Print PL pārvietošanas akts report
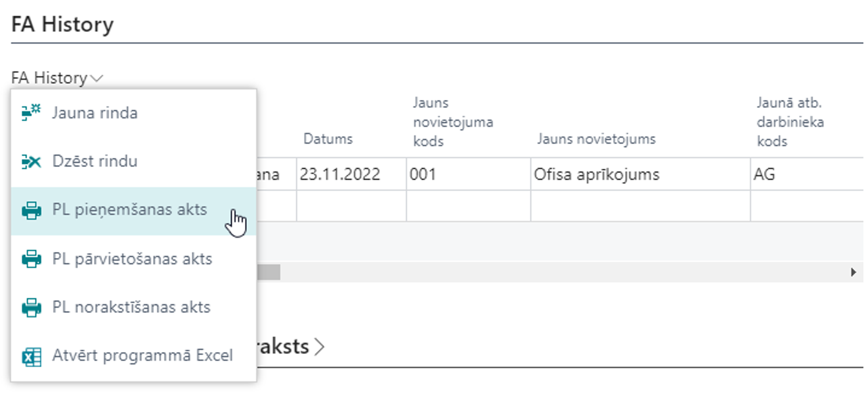The height and width of the screenshot is (398, 868). click(x=132, y=259)
